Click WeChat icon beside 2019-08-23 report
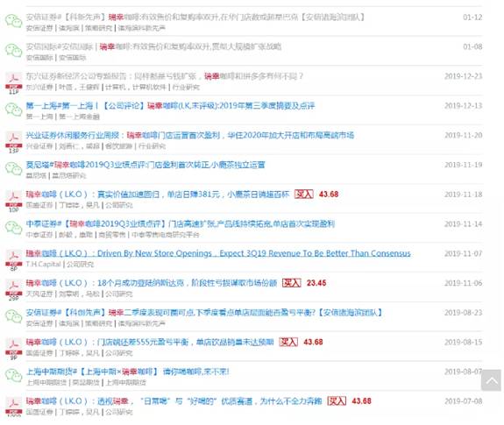The image size is (504, 425). coord(13,316)
